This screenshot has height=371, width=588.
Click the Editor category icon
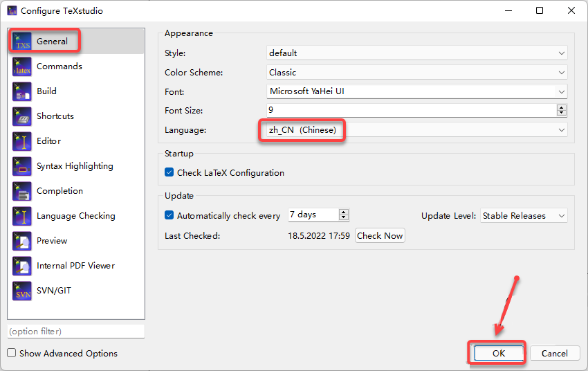[x=22, y=141]
